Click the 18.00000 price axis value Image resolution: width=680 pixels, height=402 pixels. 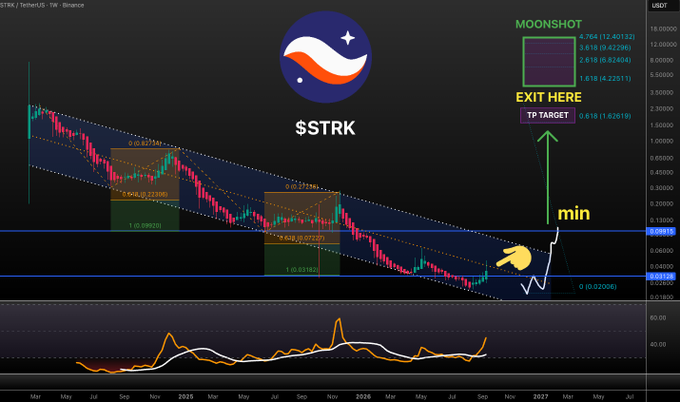(x=664, y=29)
